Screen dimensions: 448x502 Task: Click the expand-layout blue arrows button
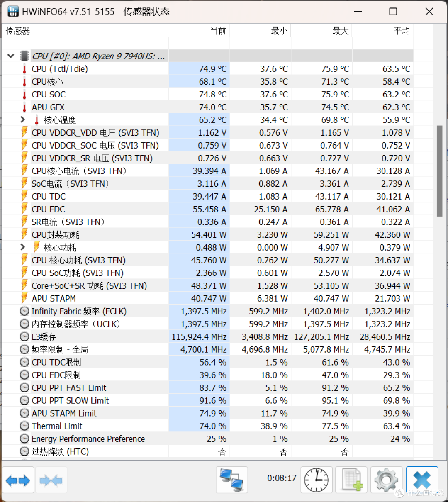click(18, 480)
